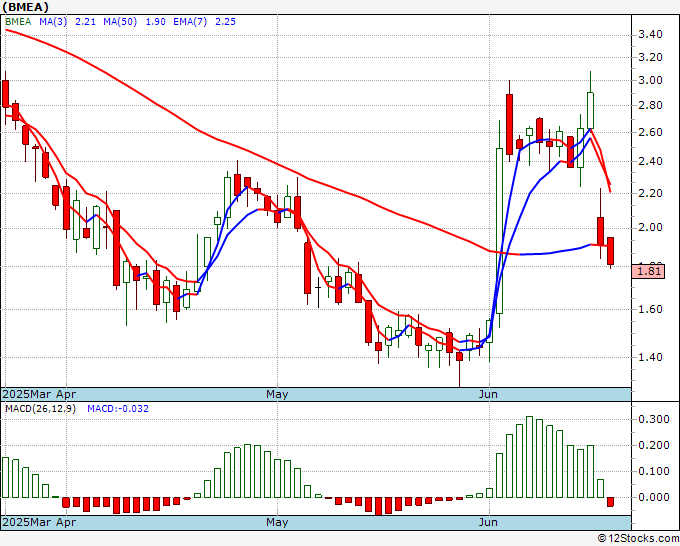Click the MA(50) indicator label
This screenshot has width=680, height=546.
(x=120, y=22)
